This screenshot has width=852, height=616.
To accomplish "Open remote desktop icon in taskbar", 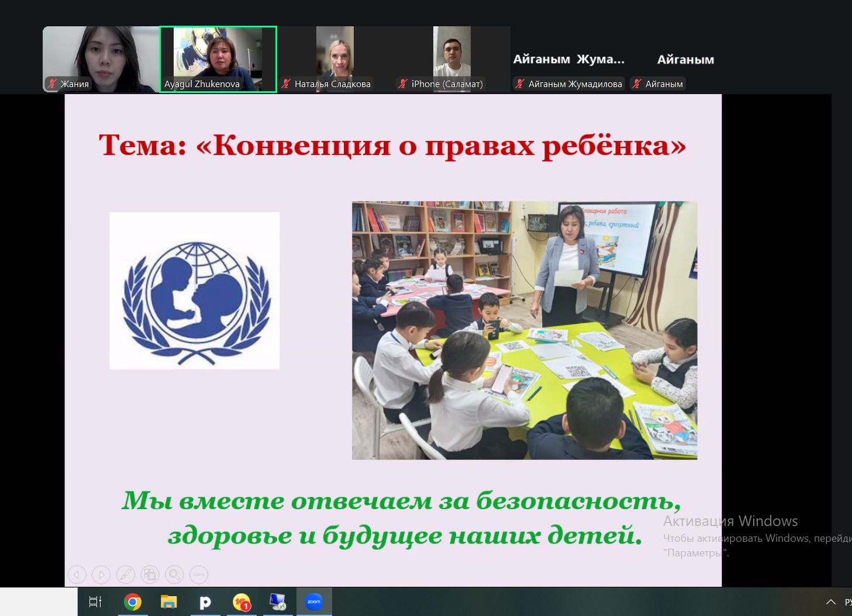I will 278,602.
